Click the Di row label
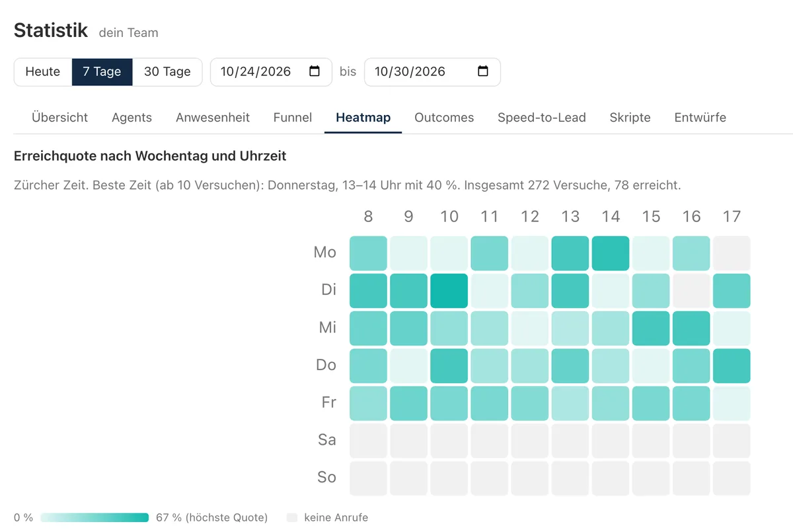 pyautogui.click(x=328, y=290)
